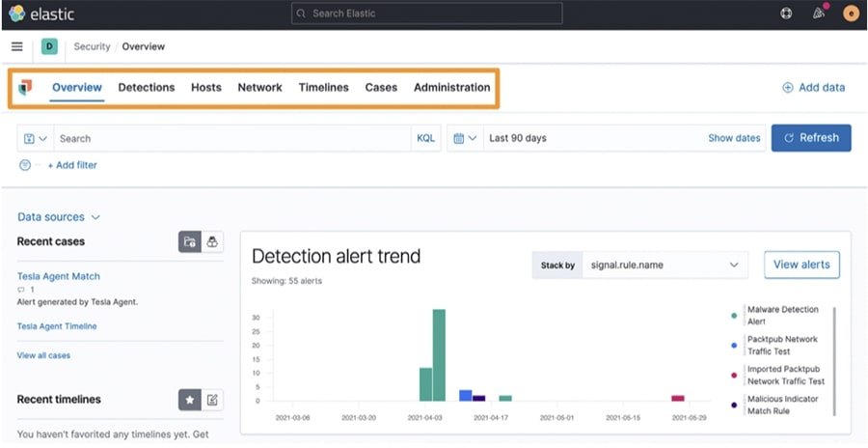
Task: Open the Tesla Agent Match case link
Action: click(x=59, y=276)
